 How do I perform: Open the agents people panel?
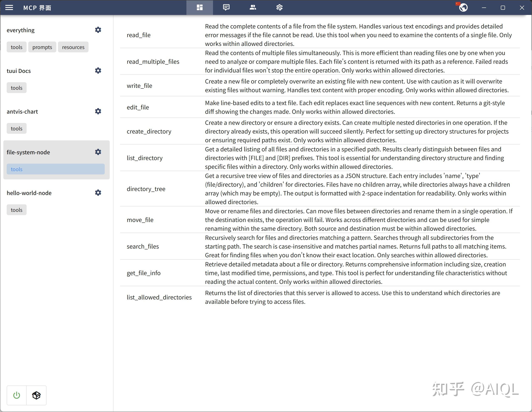pyautogui.click(x=253, y=7)
